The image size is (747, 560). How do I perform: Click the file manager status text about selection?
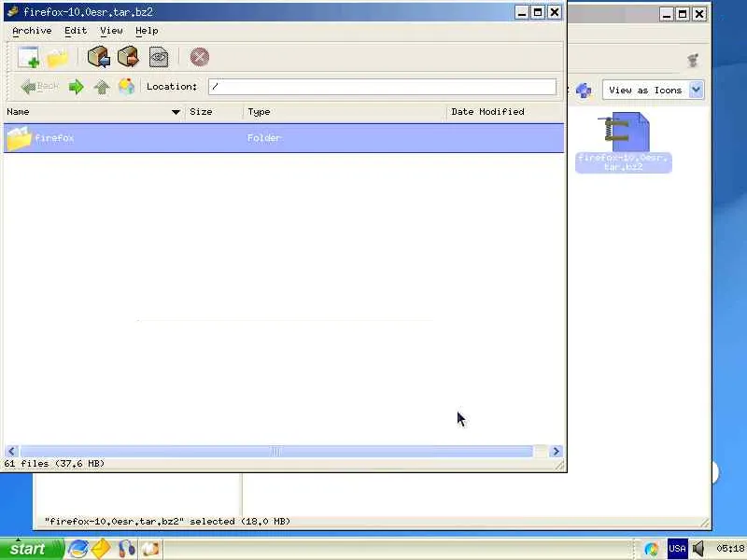(167, 522)
